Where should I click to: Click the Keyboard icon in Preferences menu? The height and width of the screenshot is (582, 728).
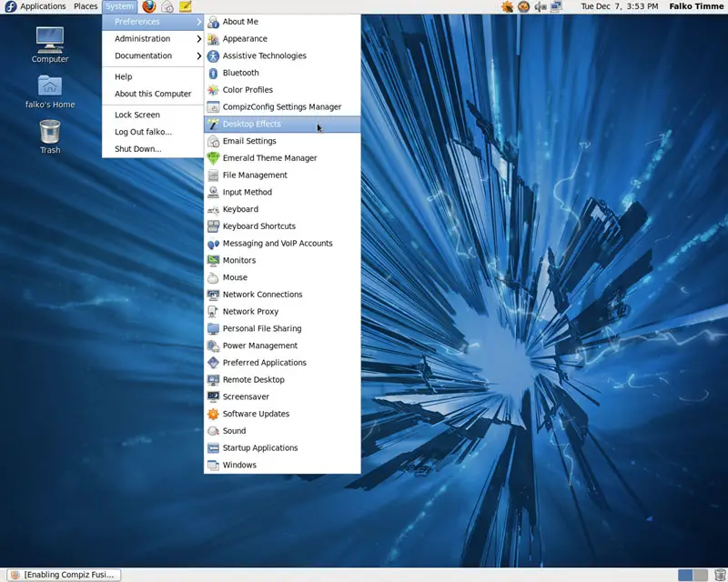click(213, 209)
